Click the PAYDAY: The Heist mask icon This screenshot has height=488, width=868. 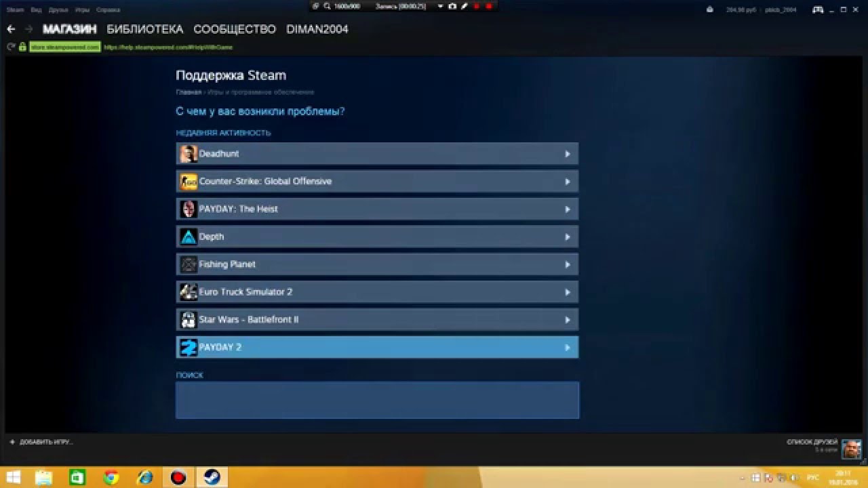(188, 209)
